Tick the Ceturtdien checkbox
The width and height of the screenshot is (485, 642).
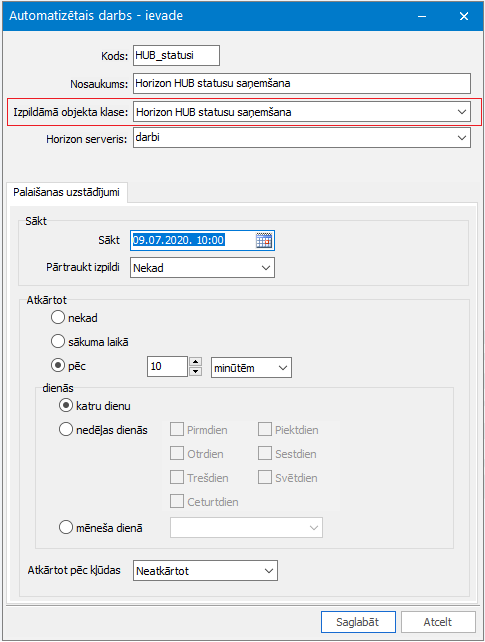tap(177, 502)
